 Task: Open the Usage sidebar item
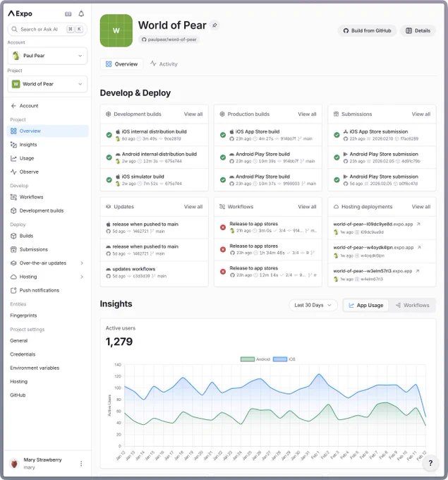[x=47, y=158]
